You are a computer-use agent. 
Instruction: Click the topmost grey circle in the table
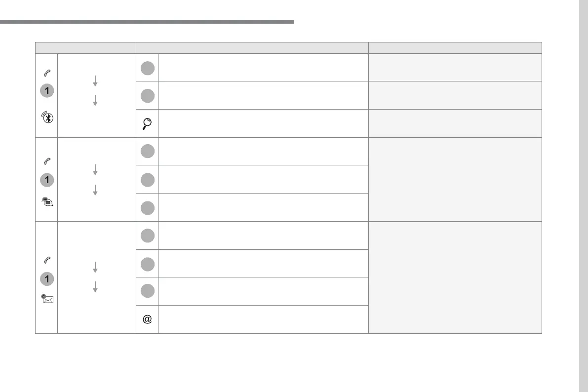click(x=147, y=68)
